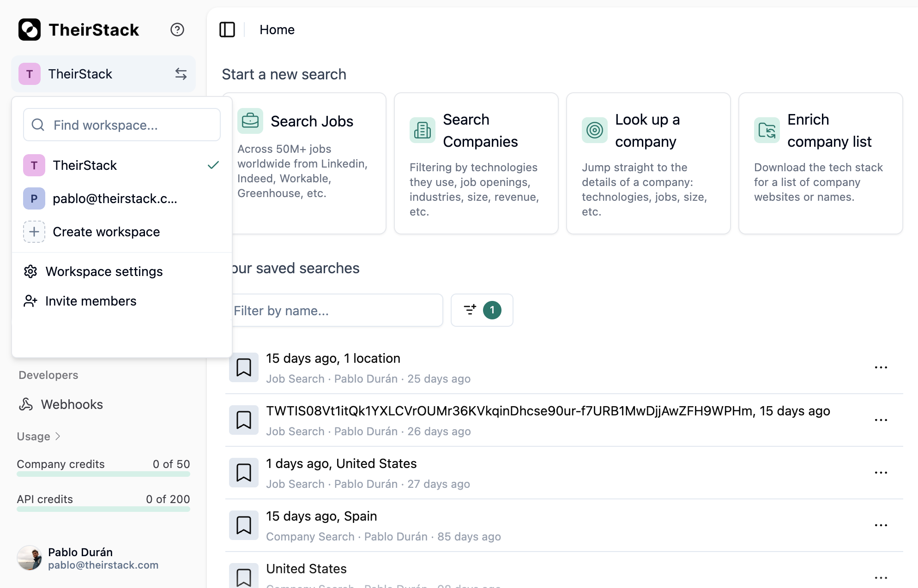Click the Enrich company list folder icon
The image size is (918, 588).
(x=767, y=130)
